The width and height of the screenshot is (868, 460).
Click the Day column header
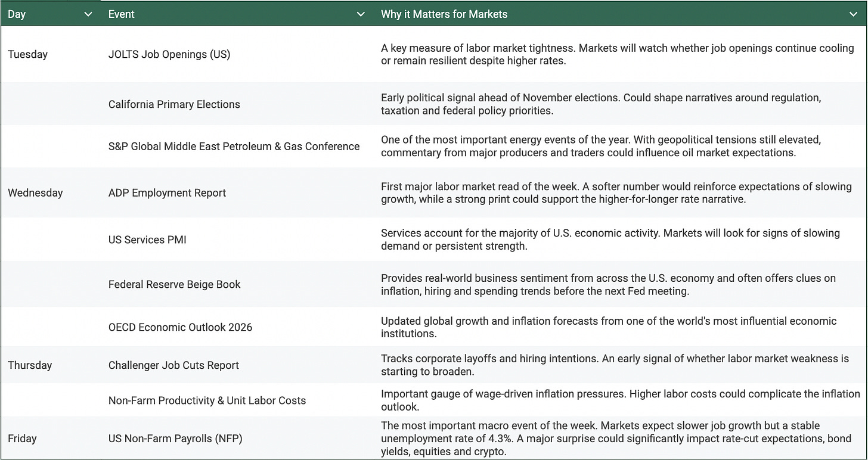17,14
